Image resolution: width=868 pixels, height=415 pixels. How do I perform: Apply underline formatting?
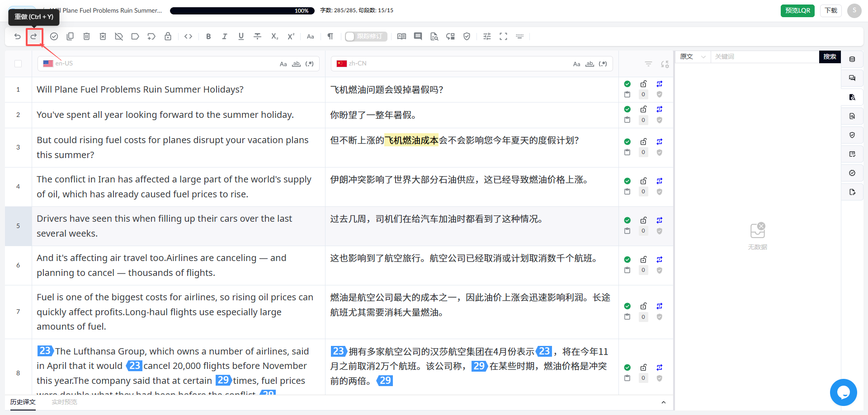click(x=241, y=37)
